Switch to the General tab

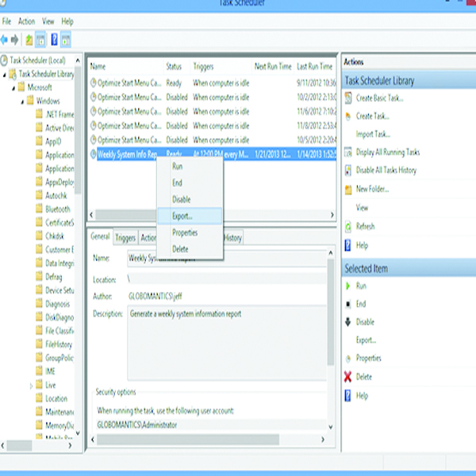100,236
